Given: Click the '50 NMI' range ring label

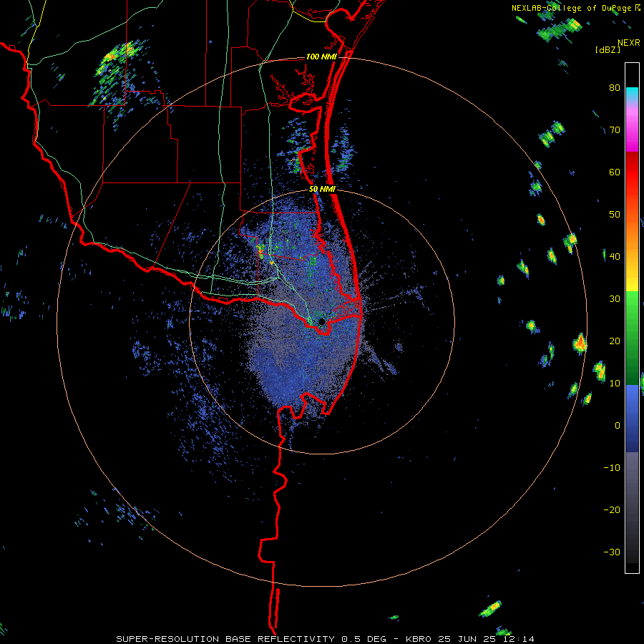Looking at the screenshot, I should 323,190.
